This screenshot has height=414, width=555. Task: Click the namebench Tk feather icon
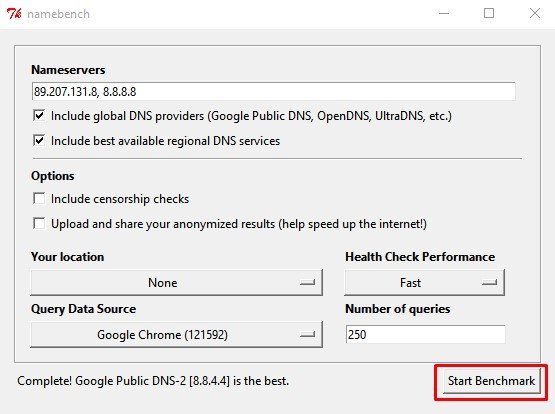(14, 14)
